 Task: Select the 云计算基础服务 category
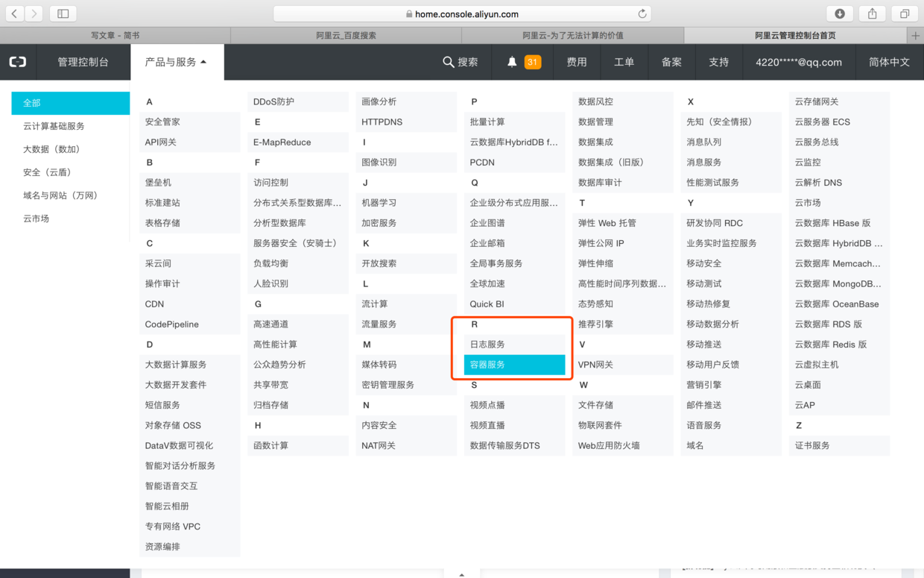pos(71,126)
